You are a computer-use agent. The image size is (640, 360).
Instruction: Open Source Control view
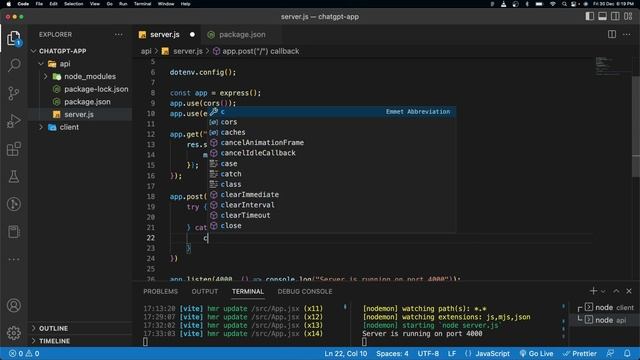tap(14, 93)
